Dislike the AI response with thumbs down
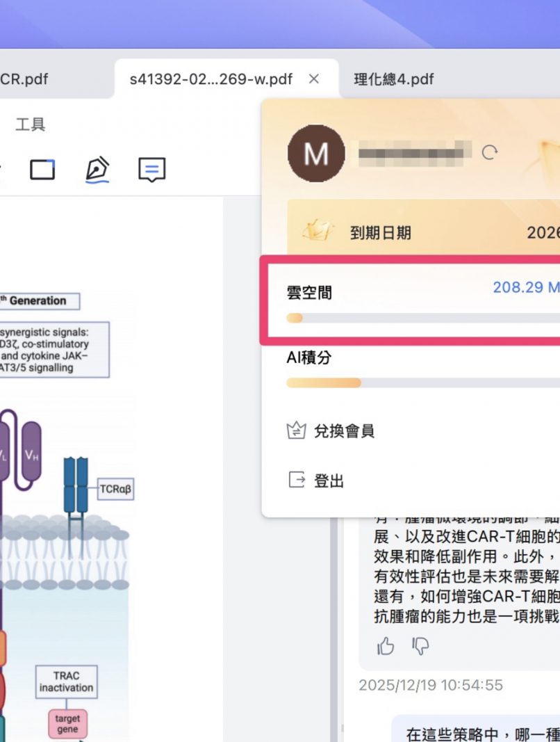Image resolution: width=560 pixels, height=742 pixels. pyautogui.click(x=420, y=646)
